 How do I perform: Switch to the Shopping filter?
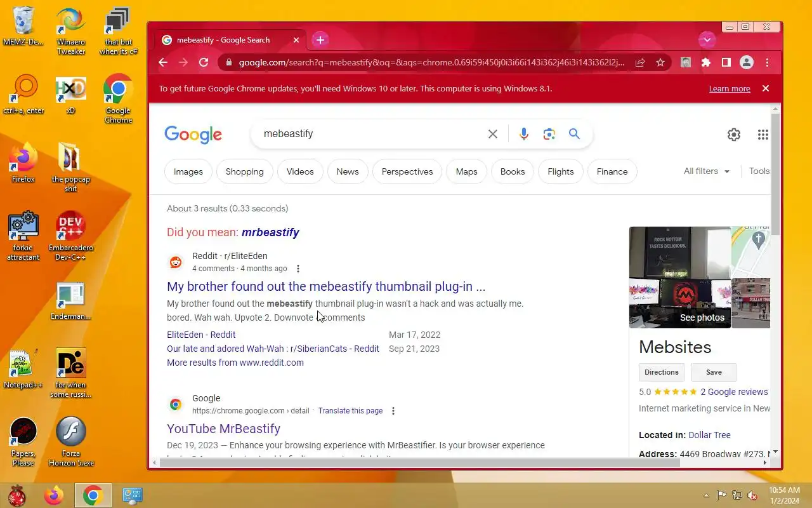pos(244,171)
